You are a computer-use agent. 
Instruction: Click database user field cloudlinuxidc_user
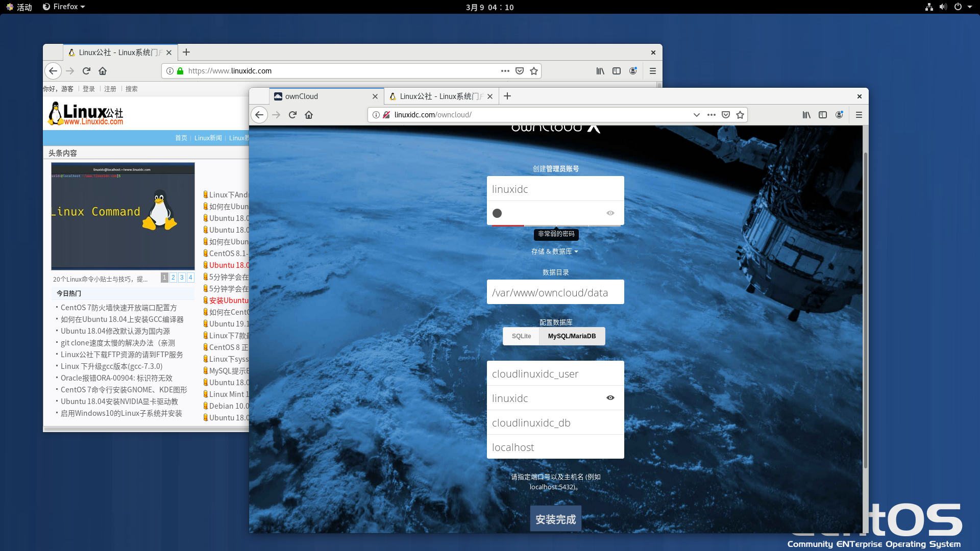pyautogui.click(x=555, y=373)
